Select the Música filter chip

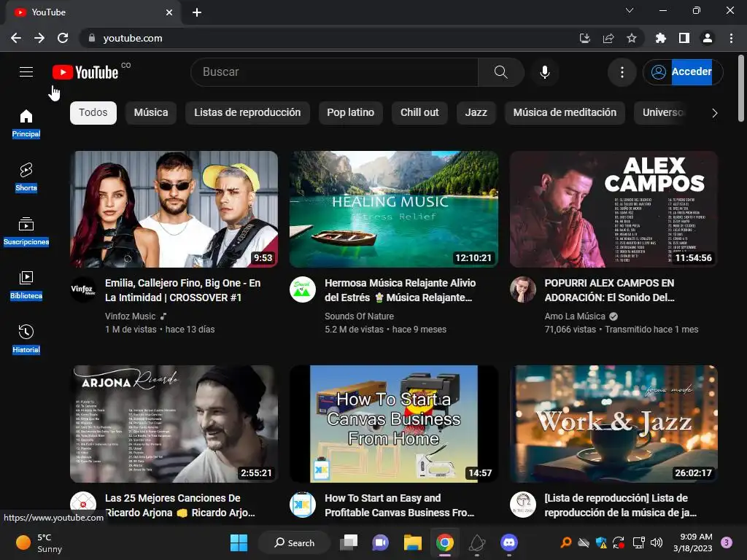pos(151,113)
